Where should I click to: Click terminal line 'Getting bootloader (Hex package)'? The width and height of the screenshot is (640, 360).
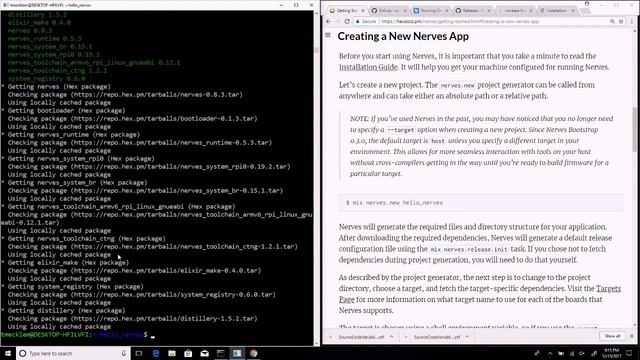67,111
